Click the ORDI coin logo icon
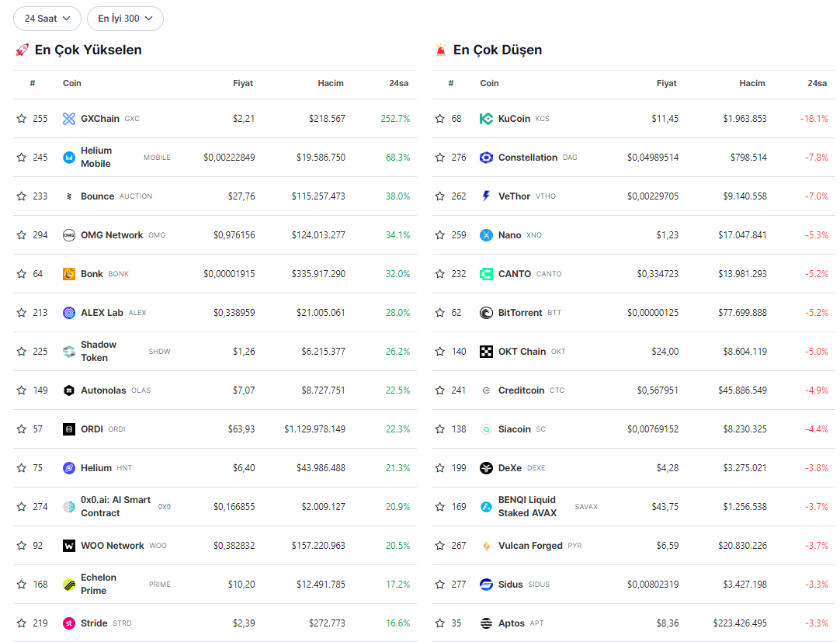The image size is (840, 642). (69, 429)
